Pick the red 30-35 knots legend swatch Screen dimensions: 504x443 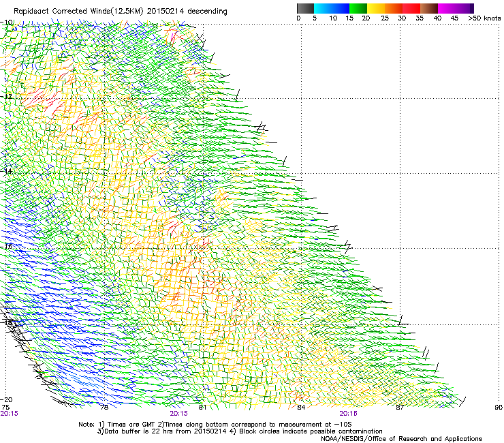click(x=411, y=8)
